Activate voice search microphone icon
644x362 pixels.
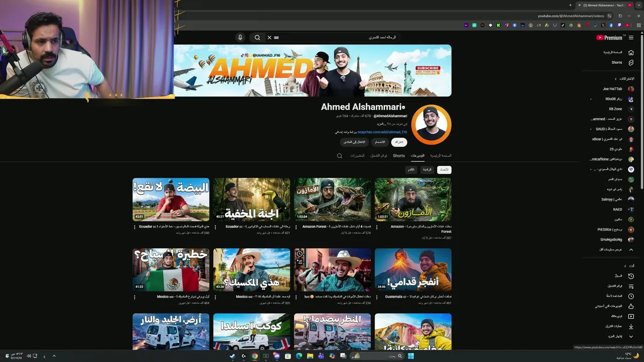tap(240, 37)
